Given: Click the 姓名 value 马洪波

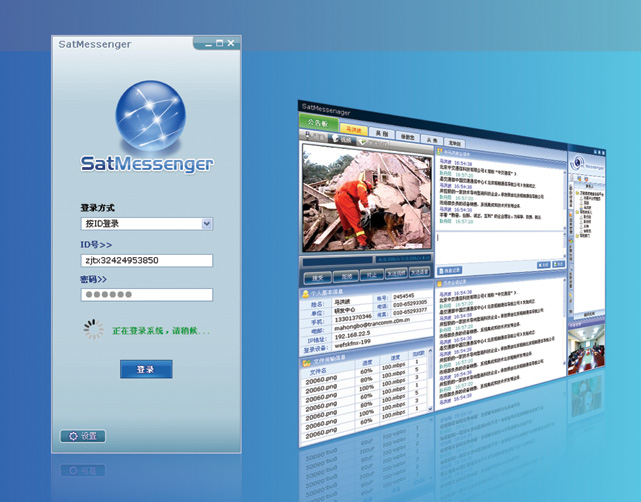Looking at the screenshot, I should 343,302.
